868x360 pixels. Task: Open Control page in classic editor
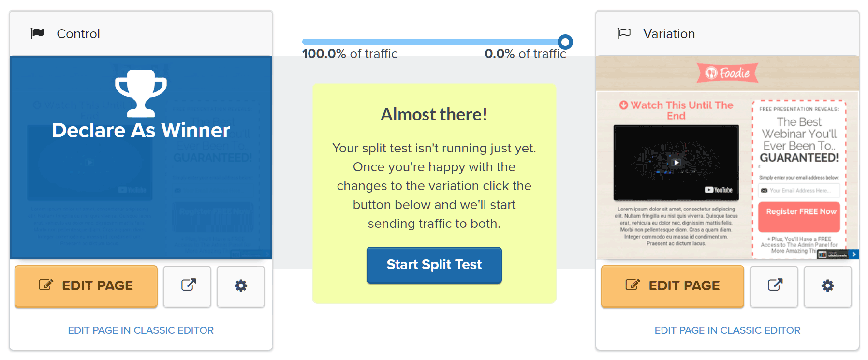141,330
